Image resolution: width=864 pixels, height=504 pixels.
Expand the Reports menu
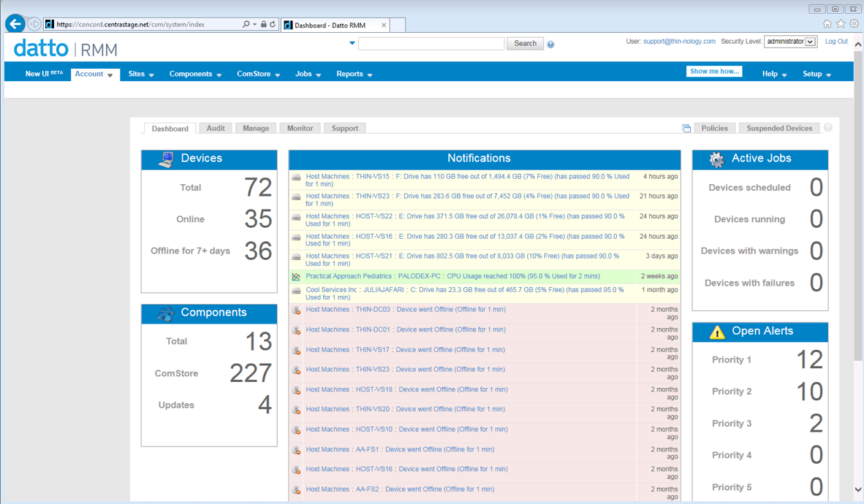pos(355,74)
